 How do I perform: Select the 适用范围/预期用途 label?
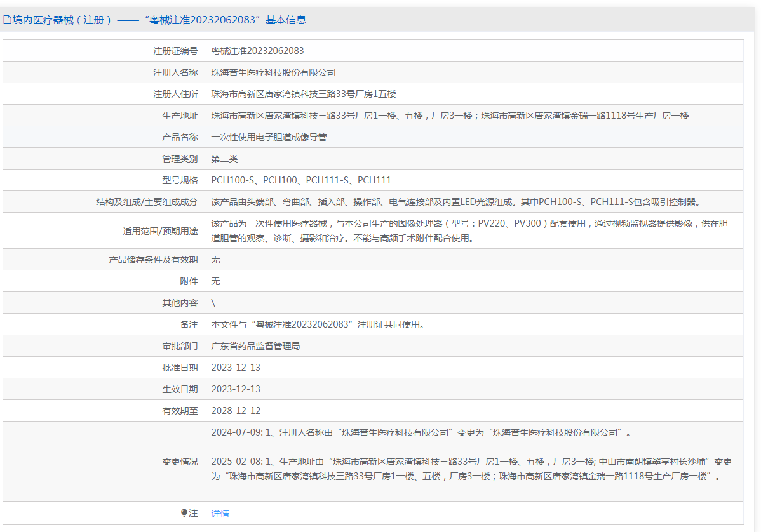pyautogui.click(x=160, y=231)
